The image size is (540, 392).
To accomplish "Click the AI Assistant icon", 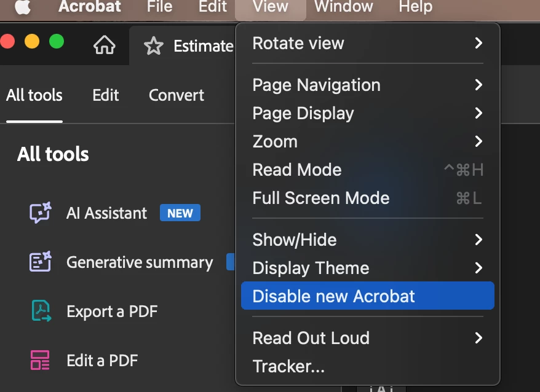I will pyautogui.click(x=41, y=213).
